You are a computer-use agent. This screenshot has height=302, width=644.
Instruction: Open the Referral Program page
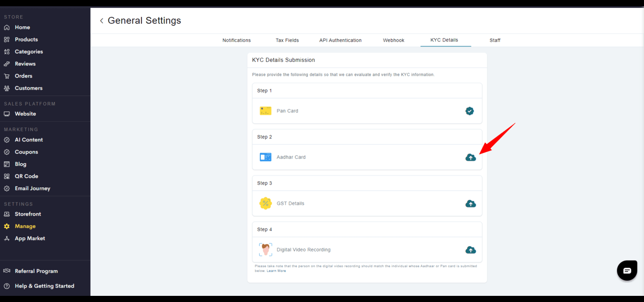[36, 271]
